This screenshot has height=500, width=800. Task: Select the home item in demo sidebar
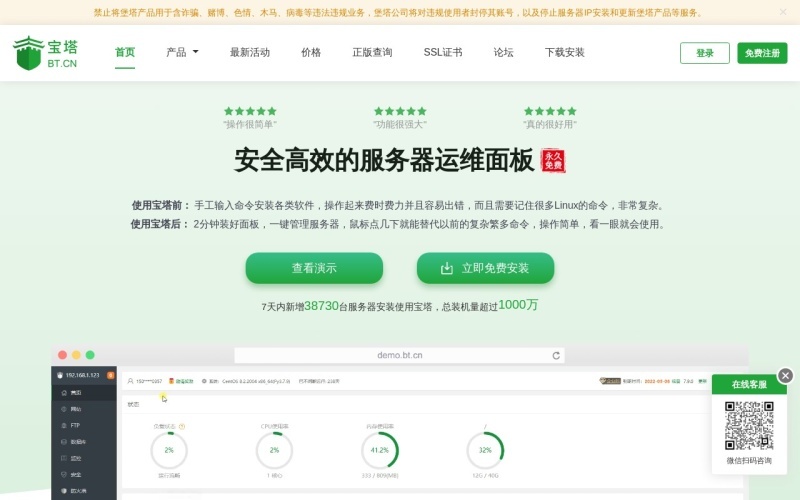pyautogui.click(x=84, y=392)
